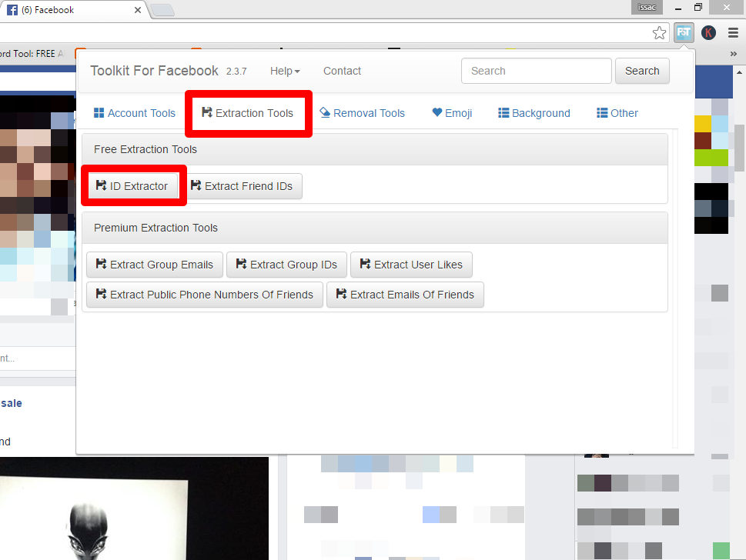Screen dimensions: 746x560
Task: Click the Background list icon
Action: pos(503,112)
